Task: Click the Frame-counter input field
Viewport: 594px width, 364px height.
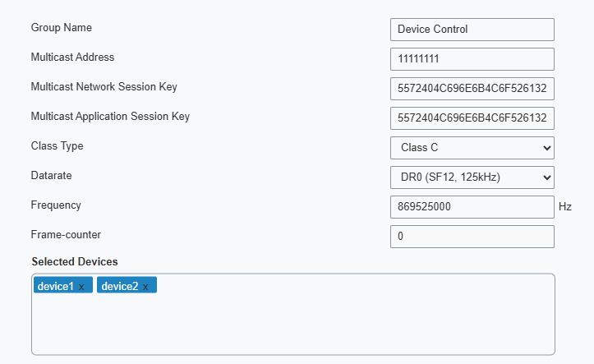Action: coord(472,237)
